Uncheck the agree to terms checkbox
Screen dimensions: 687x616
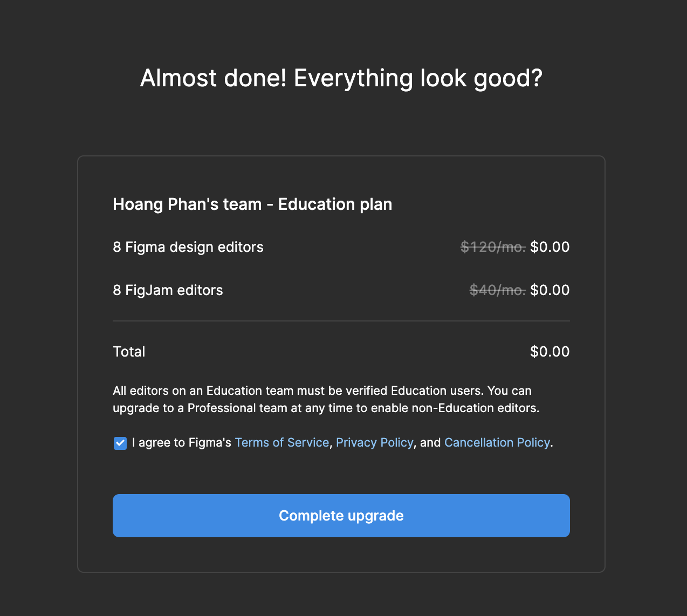pos(120,443)
